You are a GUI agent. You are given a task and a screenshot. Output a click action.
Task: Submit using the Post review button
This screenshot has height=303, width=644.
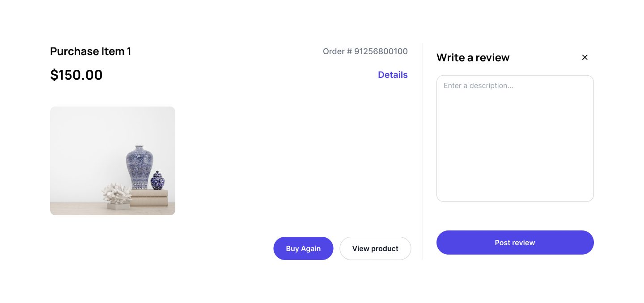(515, 243)
